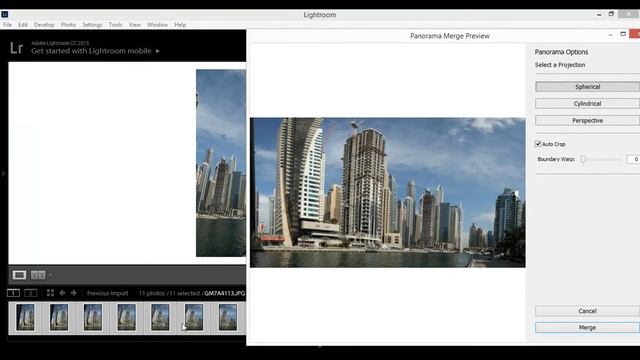Click the Boundary Warp value field
Image resolution: width=640 pixels, height=360 pixels.
(x=633, y=159)
